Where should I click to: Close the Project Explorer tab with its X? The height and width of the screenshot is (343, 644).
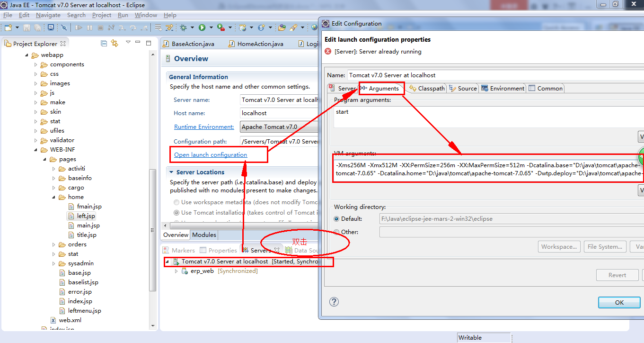point(63,44)
